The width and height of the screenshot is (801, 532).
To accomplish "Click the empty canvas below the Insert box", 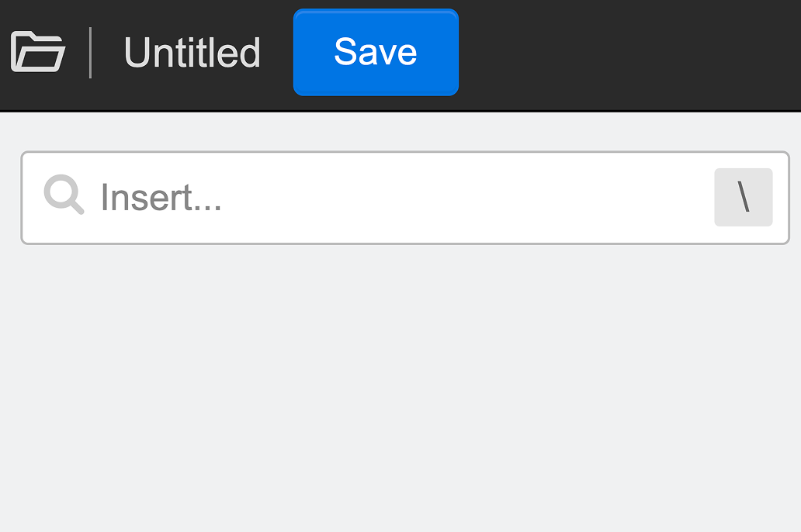I will [400, 388].
